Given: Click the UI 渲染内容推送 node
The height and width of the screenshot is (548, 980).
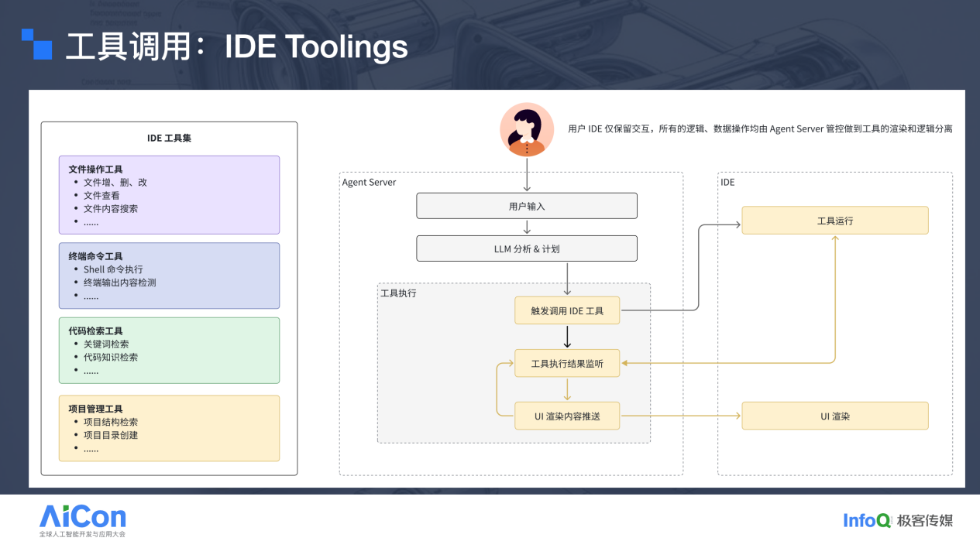Looking at the screenshot, I should (x=567, y=416).
